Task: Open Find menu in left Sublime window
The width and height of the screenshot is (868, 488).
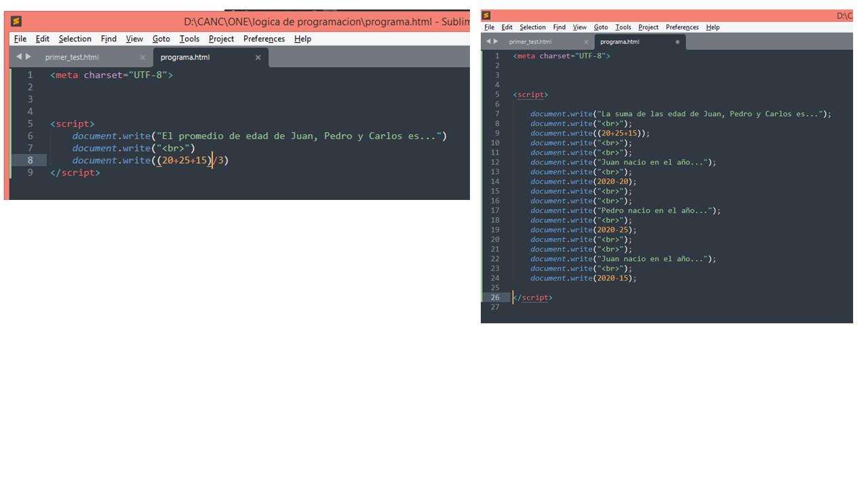Action: point(108,39)
